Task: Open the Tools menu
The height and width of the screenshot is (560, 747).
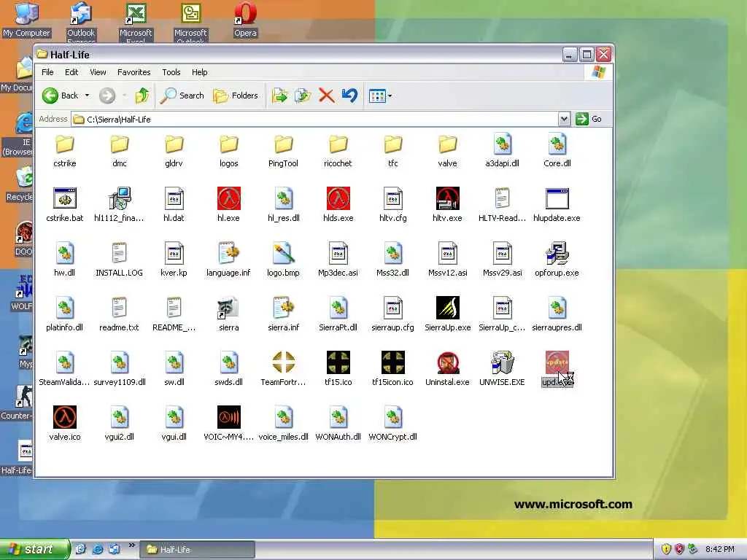Action: pos(171,72)
